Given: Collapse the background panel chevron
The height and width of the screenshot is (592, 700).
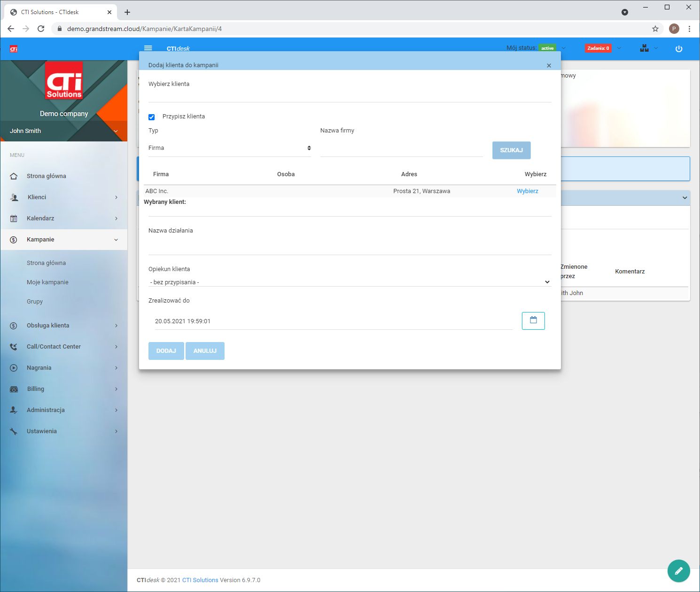Looking at the screenshot, I should point(684,198).
